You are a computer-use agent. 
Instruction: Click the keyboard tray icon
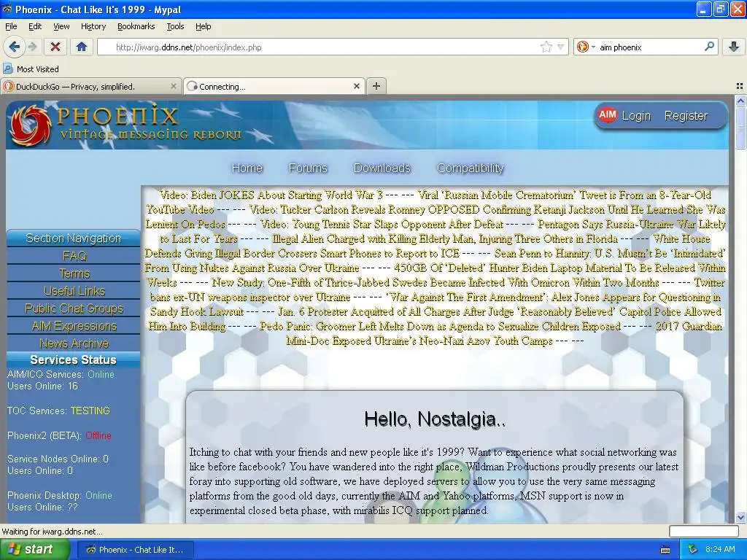point(665,550)
